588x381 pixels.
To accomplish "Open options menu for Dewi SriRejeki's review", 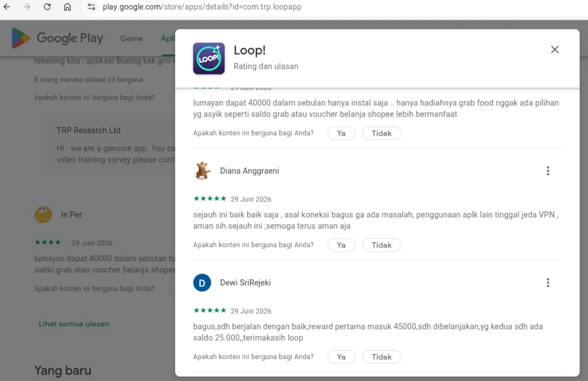I will [548, 283].
